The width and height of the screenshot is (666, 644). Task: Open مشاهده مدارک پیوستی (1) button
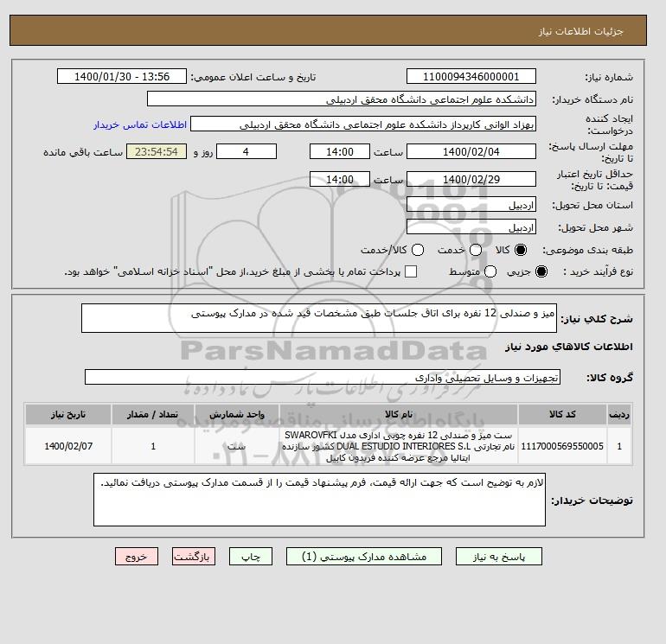[364, 557]
